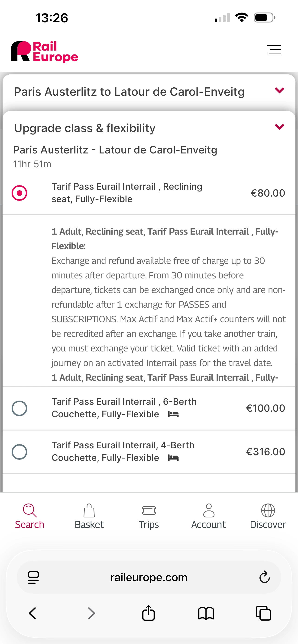Tap the raileurope.com address field
Screen dimensions: 298x644
click(149, 577)
